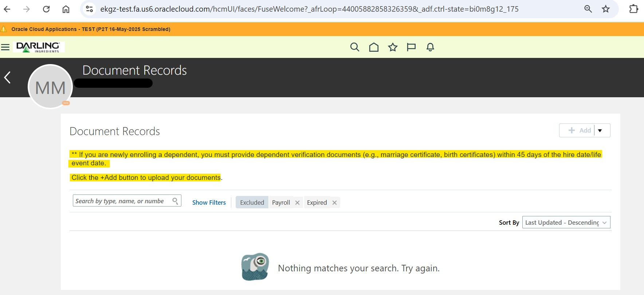
Task: Open the browser extensions icon
Action: (634, 9)
